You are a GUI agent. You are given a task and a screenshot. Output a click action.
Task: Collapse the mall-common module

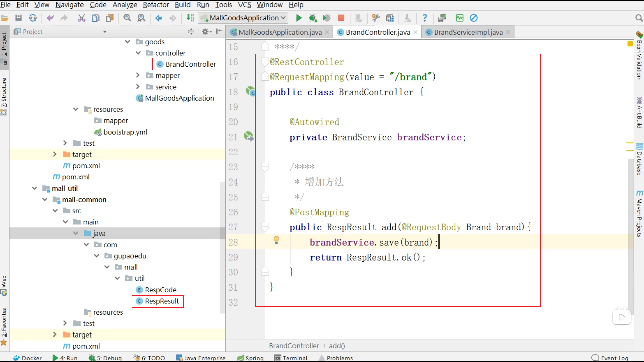click(45, 200)
